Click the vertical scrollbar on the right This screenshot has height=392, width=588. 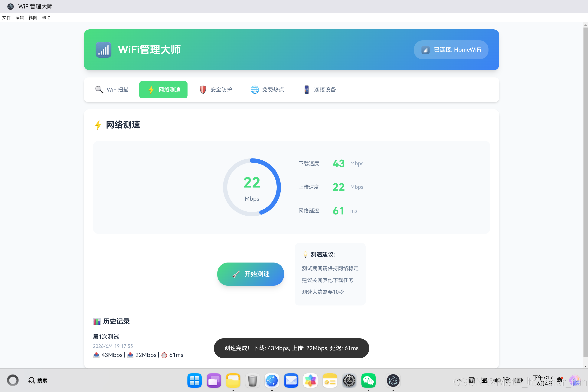pos(586,192)
